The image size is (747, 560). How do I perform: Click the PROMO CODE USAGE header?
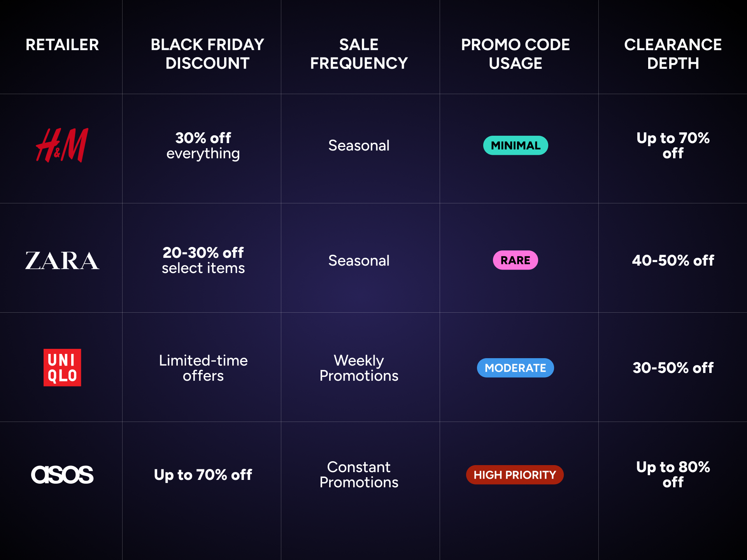(x=516, y=54)
